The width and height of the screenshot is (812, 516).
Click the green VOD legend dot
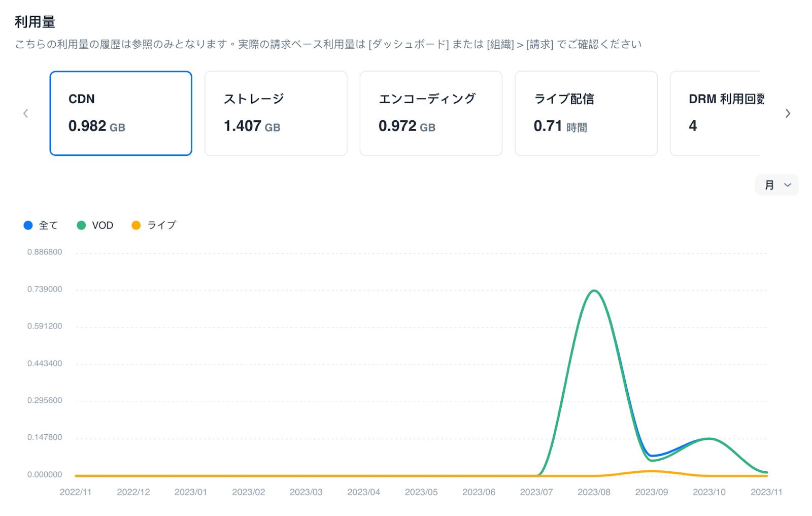(81, 225)
